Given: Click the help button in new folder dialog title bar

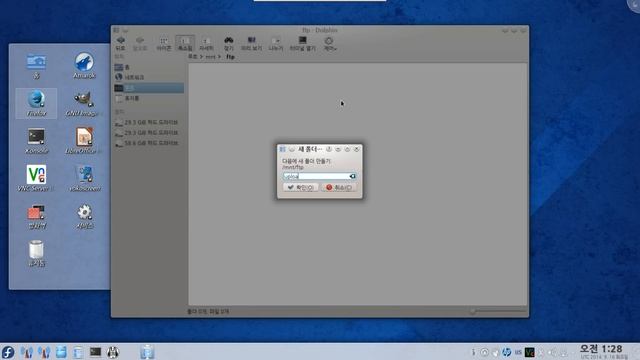Looking at the screenshot, I should (329, 149).
